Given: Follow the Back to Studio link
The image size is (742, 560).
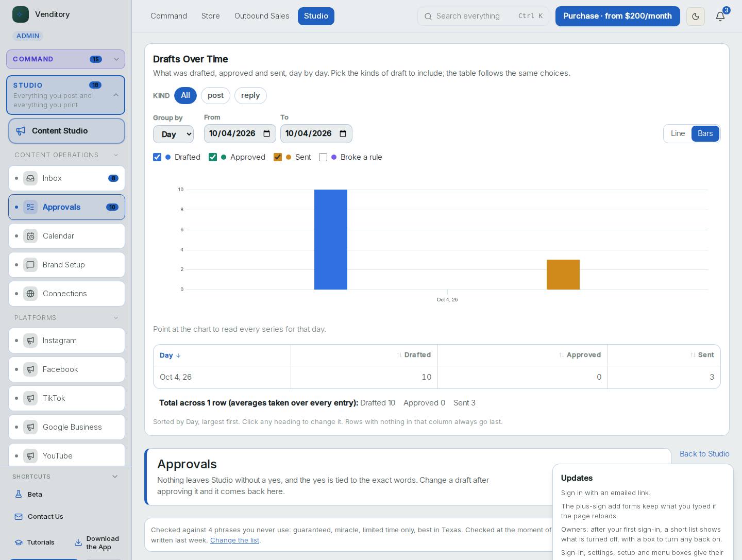Looking at the screenshot, I should (x=704, y=454).
